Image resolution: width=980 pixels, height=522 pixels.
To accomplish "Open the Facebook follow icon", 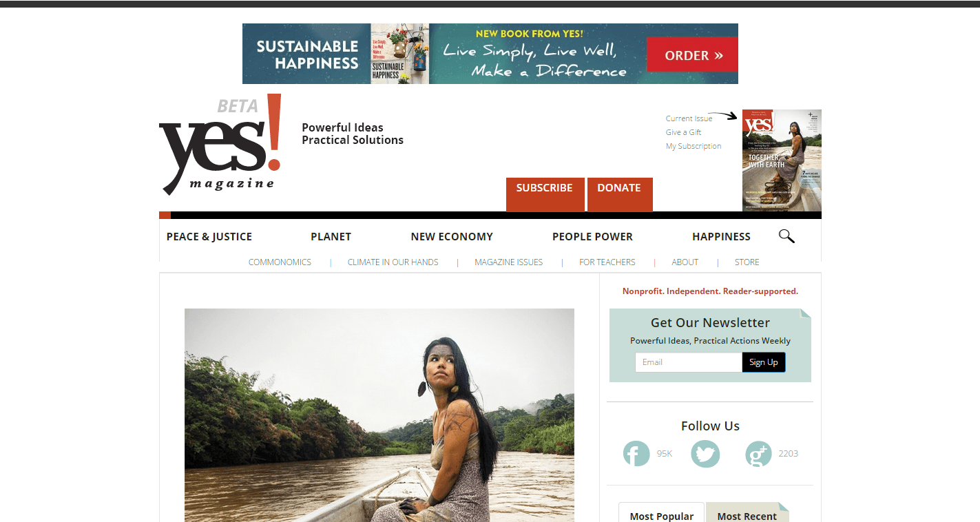I will tap(636, 454).
